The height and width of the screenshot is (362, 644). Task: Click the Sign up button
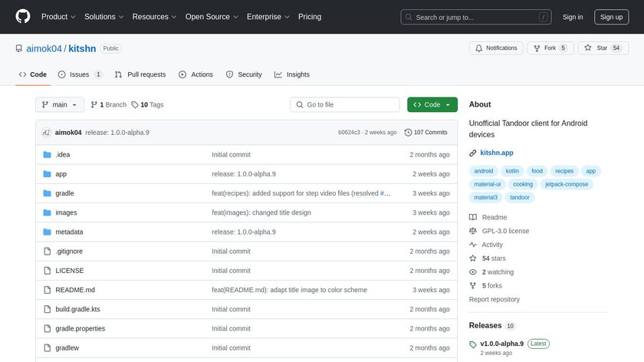[x=611, y=17]
